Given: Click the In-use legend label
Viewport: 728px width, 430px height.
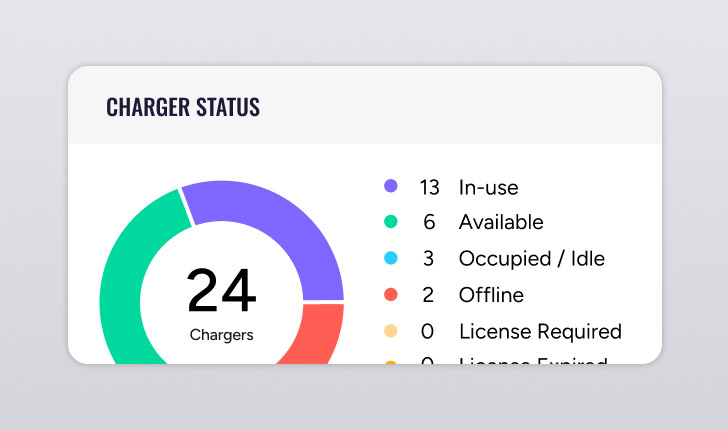Looking at the screenshot, I should click(x=488, y=188).
